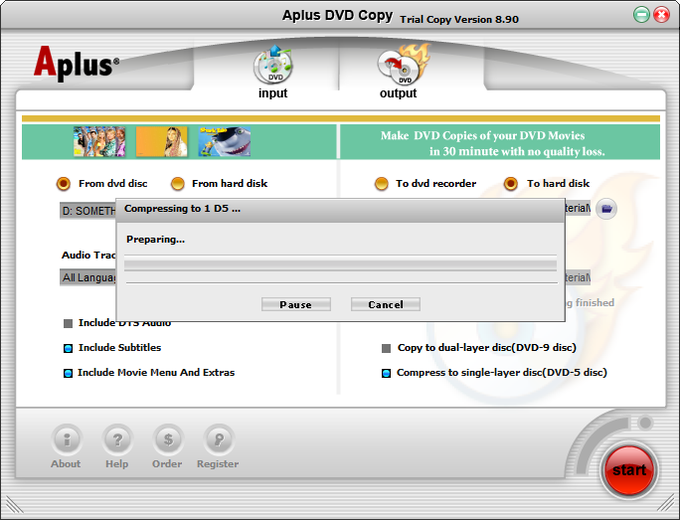
Task: Click the beach group movie thumbnail
Action: (x=99, y=141)
